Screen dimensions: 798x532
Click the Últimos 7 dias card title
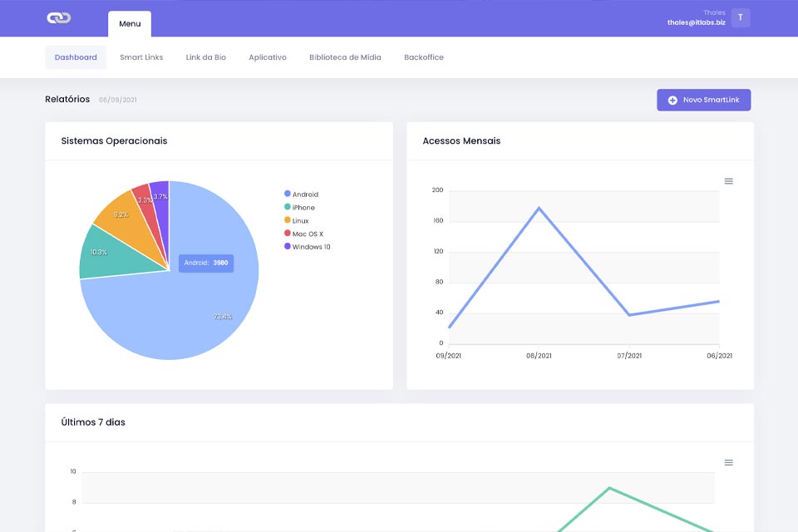coord(93,422)
